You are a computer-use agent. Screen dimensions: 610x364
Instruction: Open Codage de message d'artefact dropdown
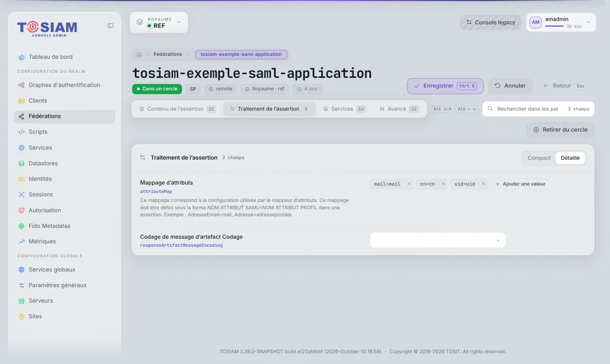click(x=438, y=240)
